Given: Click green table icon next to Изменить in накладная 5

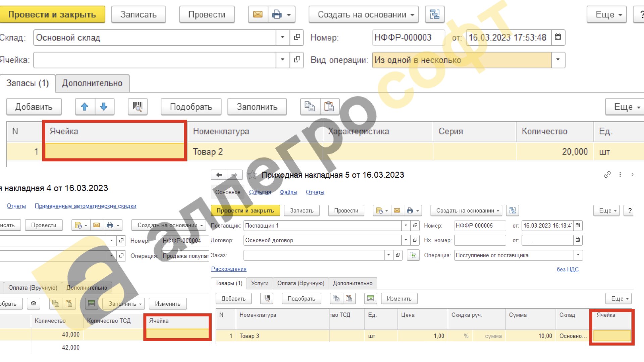Looking at the screenshot, I should [371, 298].
